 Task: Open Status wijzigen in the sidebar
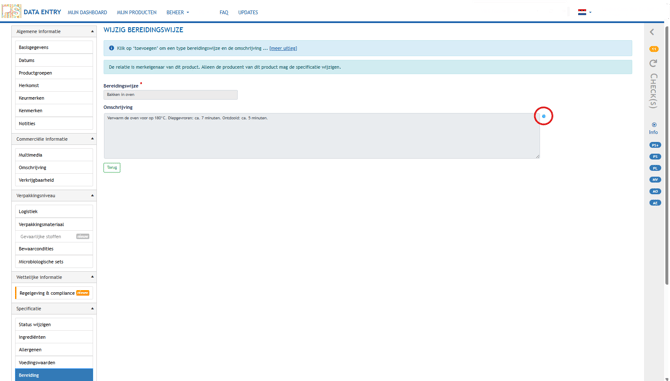pos(54,325)
